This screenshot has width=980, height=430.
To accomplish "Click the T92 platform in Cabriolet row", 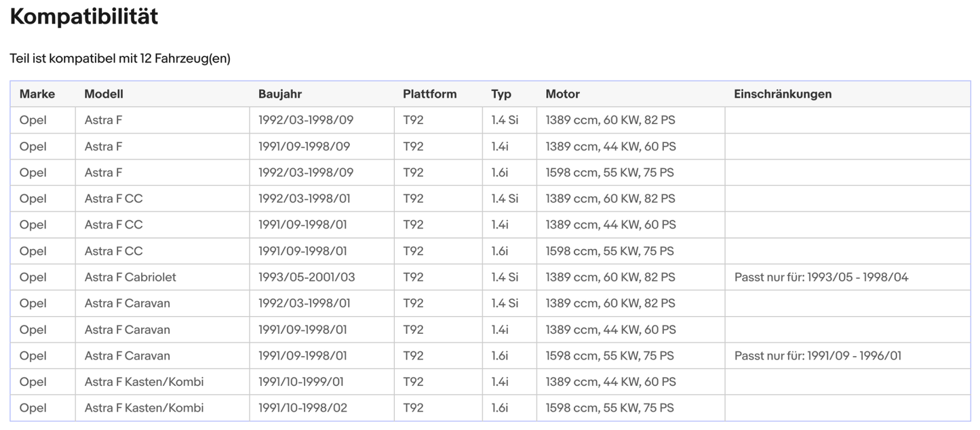I will [x=413, y=277].
